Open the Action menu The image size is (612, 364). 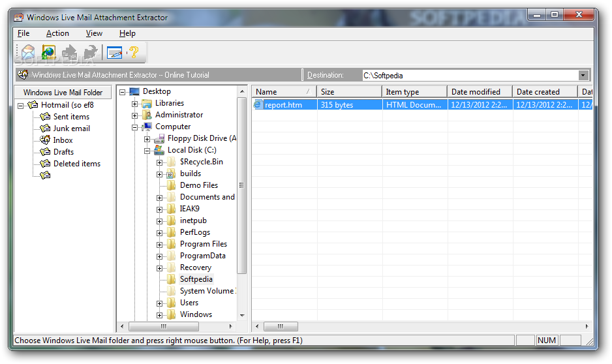click(x=57, y=33)
